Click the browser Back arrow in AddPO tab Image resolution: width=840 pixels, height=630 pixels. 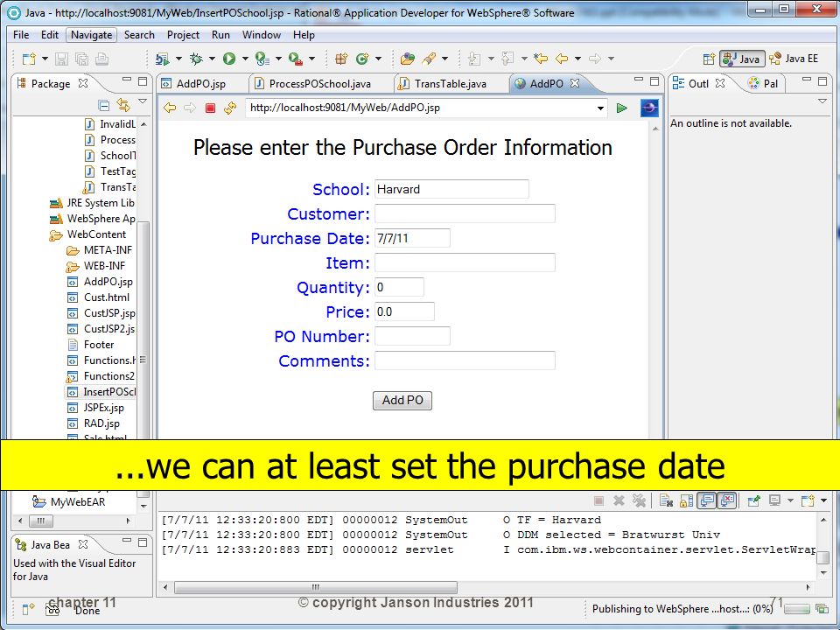170,108
